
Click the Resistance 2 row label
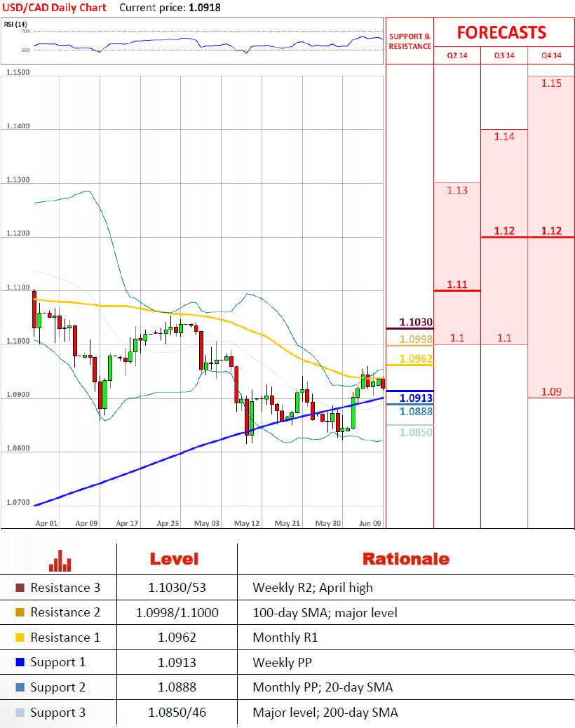pyautogui.click(x=65, y=612)
